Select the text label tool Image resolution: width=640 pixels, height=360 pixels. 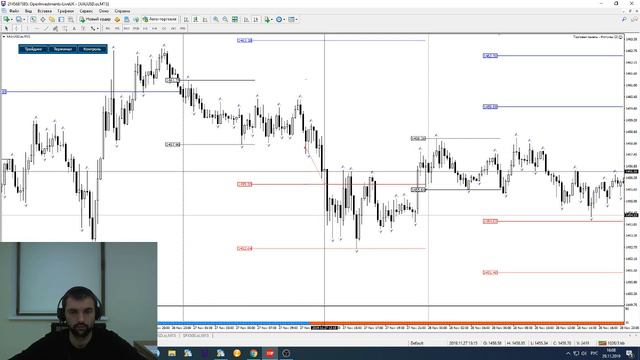point(83,29)
